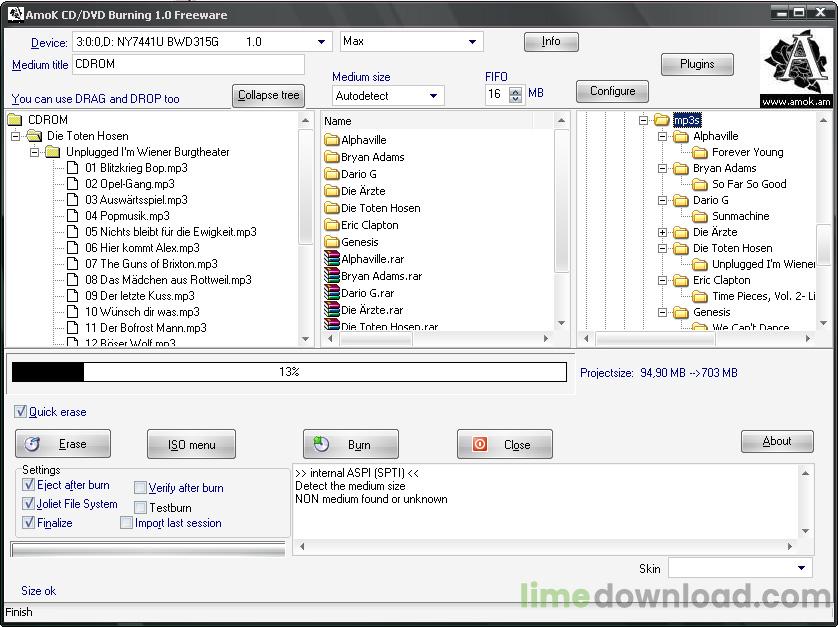Click the CDROM root folder icon
The height and width of the screenshot is (627, 838).
click(x=15, y=120)
